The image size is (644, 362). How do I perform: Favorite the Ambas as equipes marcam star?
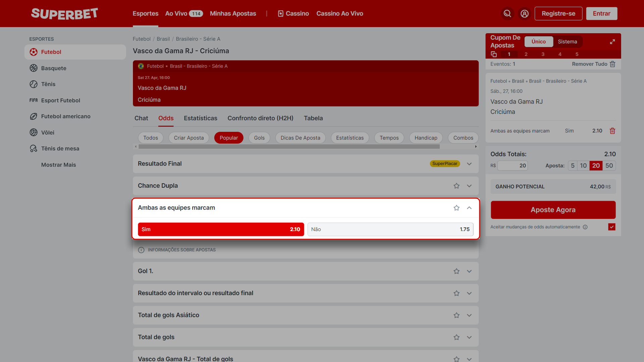(x=457, y=208)
